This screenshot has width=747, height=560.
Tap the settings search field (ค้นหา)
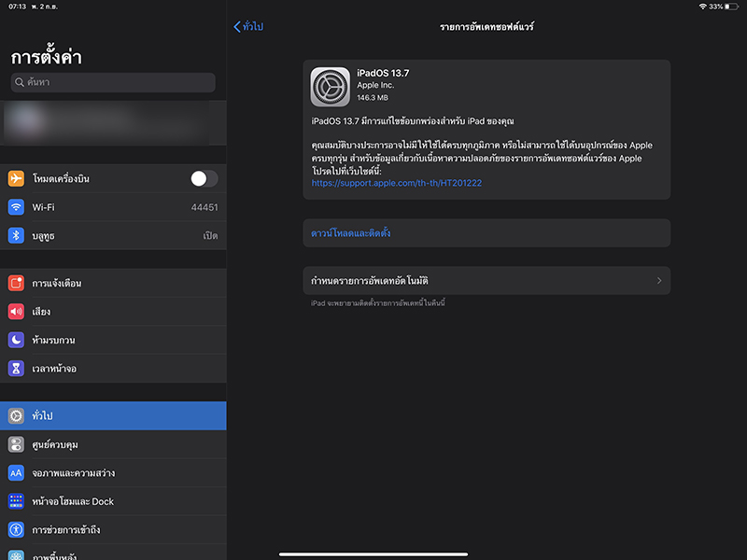pyautogui.click(x=113, y=82)
